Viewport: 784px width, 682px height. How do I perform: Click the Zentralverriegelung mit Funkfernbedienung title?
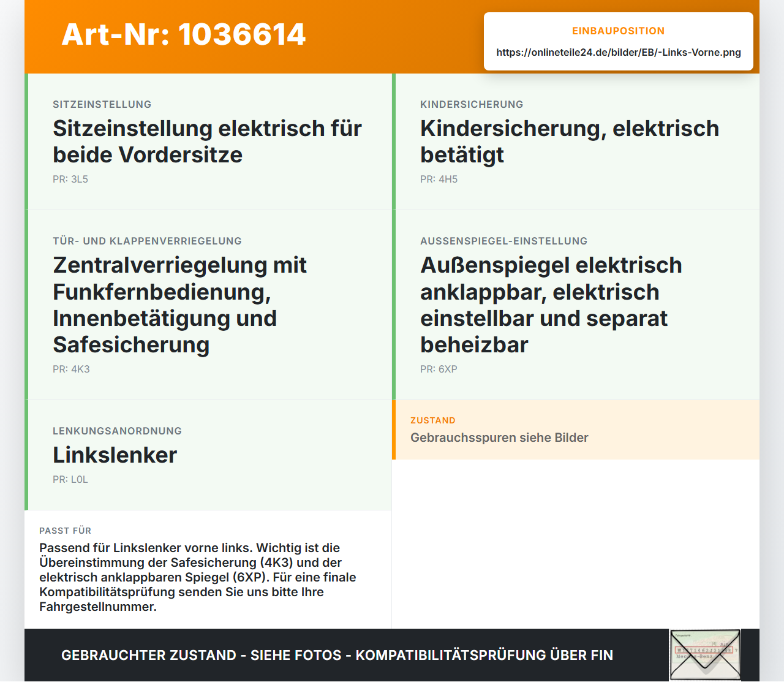click(180, 305)
